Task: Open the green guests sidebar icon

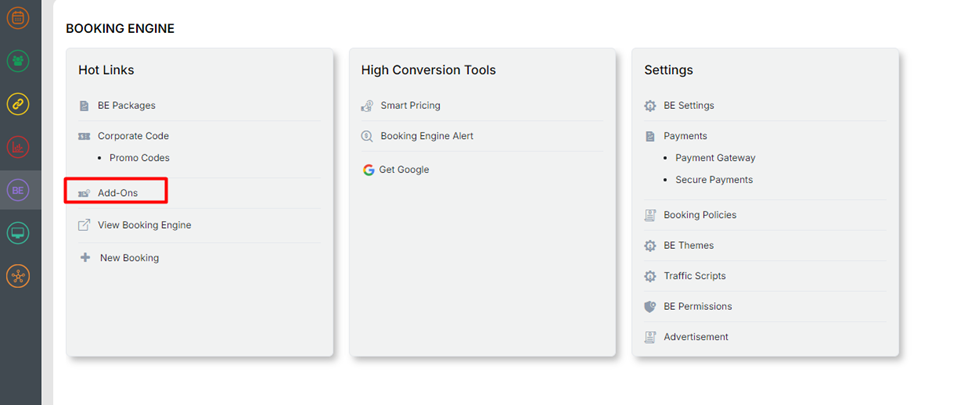Action: click(18, 61)
